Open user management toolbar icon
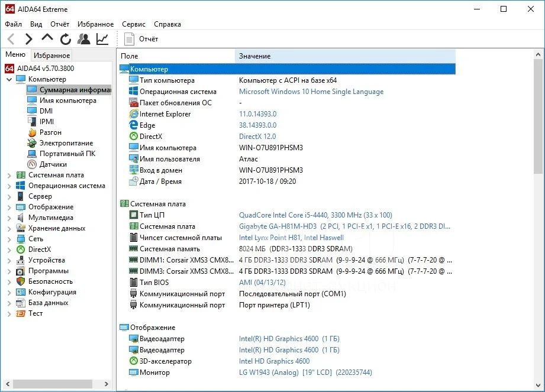The width and height of the screenshot is (545, 392). point(84,39)
